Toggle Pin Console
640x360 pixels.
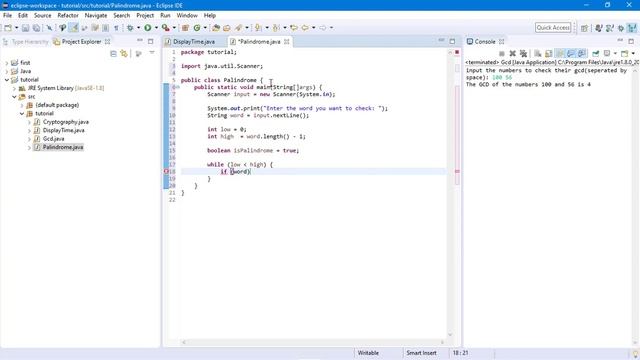[x=596, y=53]
